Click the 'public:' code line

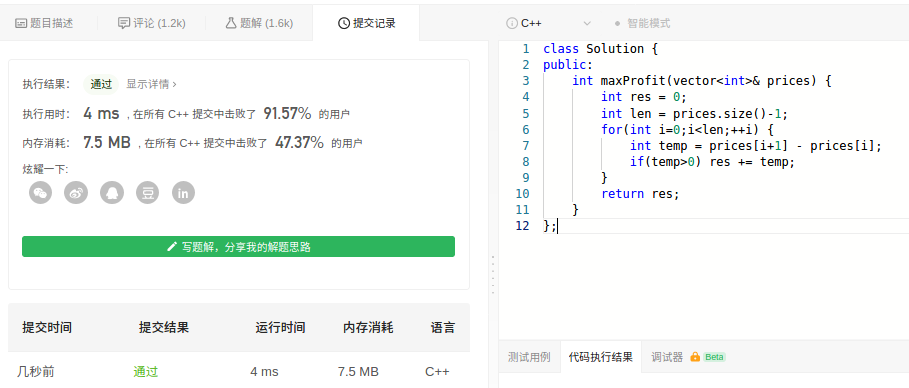point(568,64)
